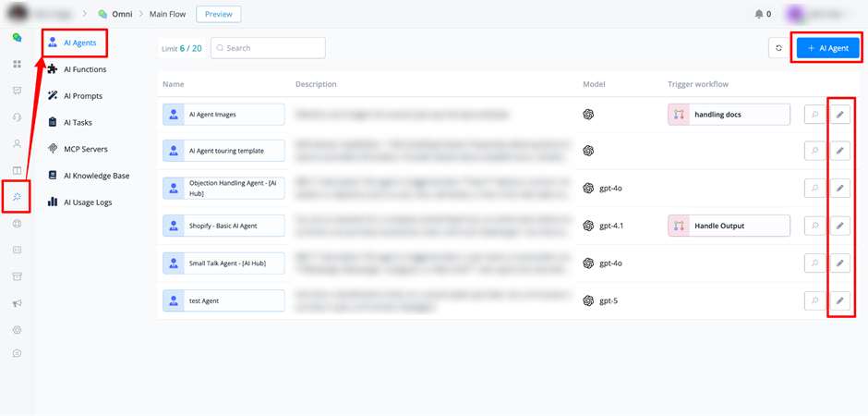This screenshot has width=868, height=416.
Task: Open the presentation board icon in left rail
Action: click(17, 91)
